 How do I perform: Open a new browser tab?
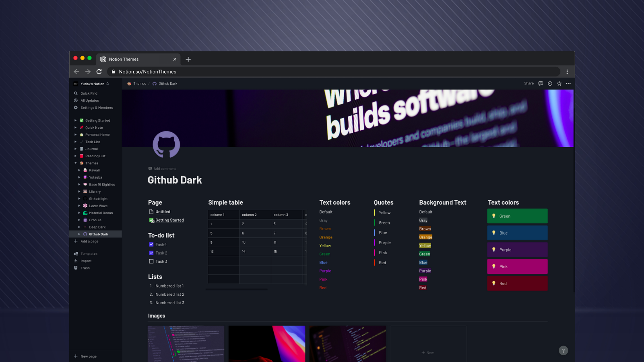pyautogui.click(x=188, y=59)
